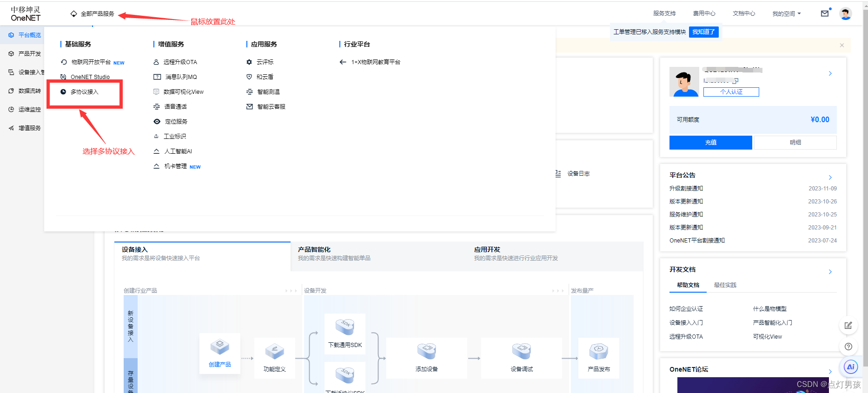Click the 增值服务 sidebar icon
868x393 pixels.
(x=11, y=128)
